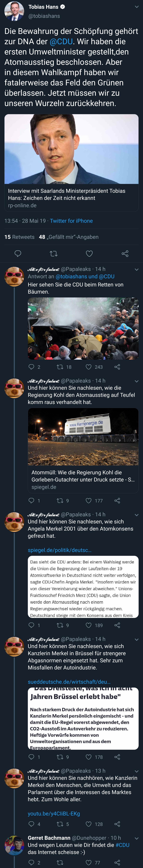143x868 pixels.
Task: Share the tree-rescue protest photo reply
Action: (117, 367)
